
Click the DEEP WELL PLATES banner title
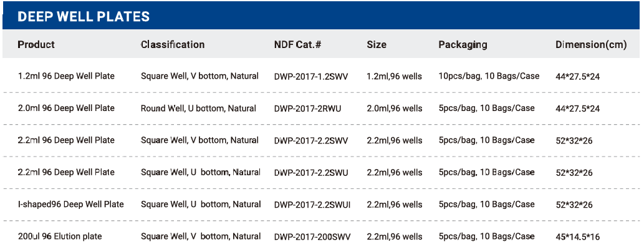click(84, 16)
